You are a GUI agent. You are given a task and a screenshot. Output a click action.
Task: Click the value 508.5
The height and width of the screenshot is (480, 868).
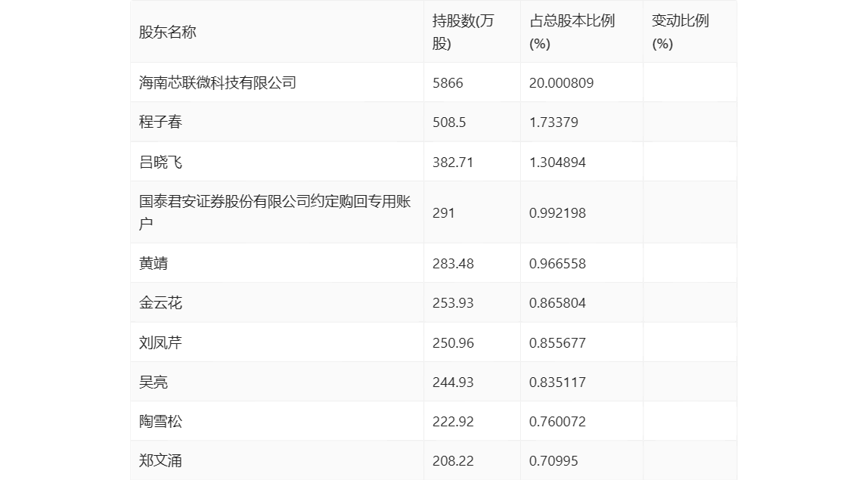[x=449, y=122]
